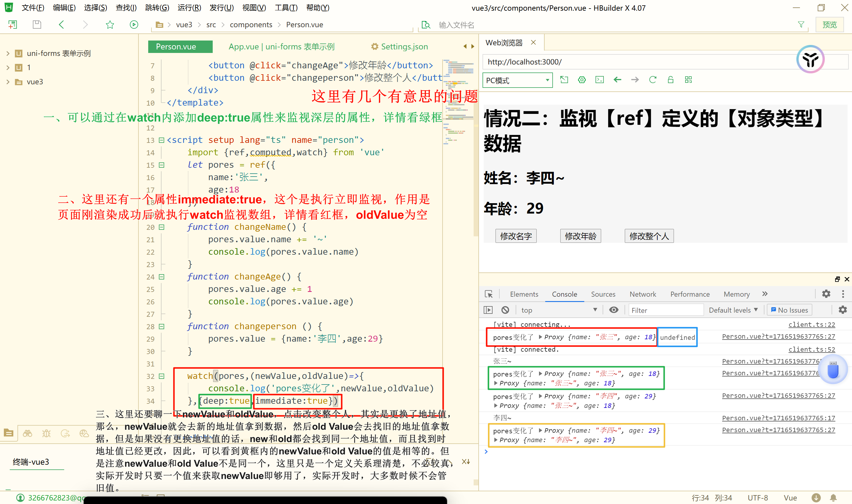Open browser settings gear in preview toolbar
The height and width of the screenshot is (504, 852).
582,80
